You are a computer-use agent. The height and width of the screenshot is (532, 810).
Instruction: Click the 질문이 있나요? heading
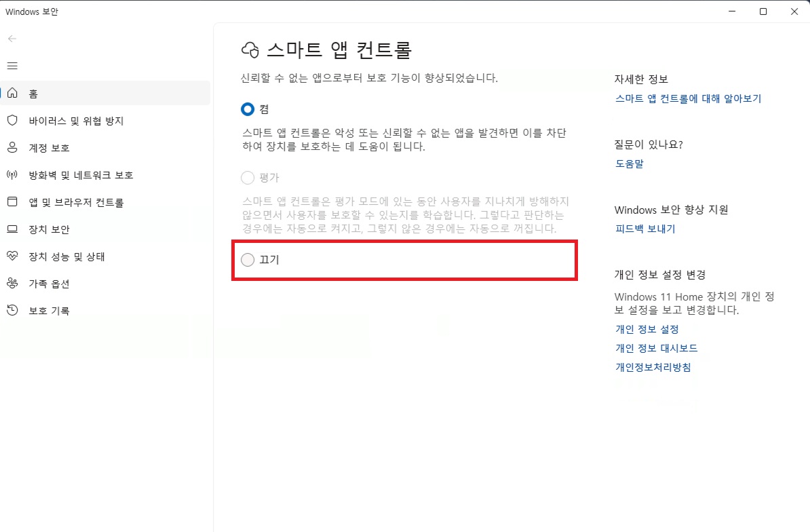[649, 144]
